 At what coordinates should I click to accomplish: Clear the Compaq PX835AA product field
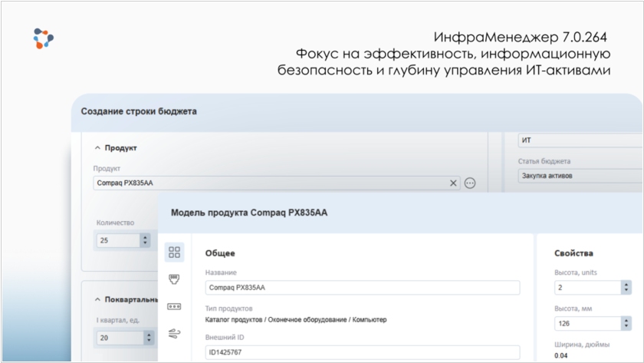tap(453, 183)
